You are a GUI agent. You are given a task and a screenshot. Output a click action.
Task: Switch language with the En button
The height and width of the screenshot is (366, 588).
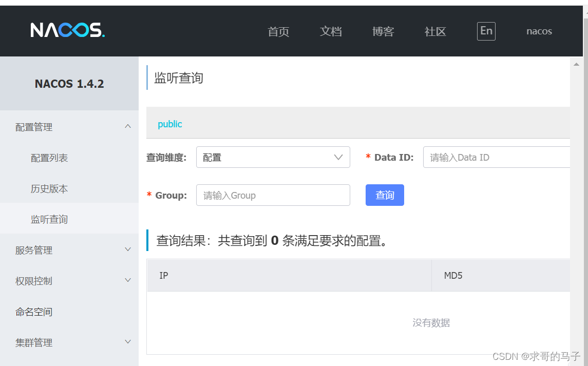(486, 31)
